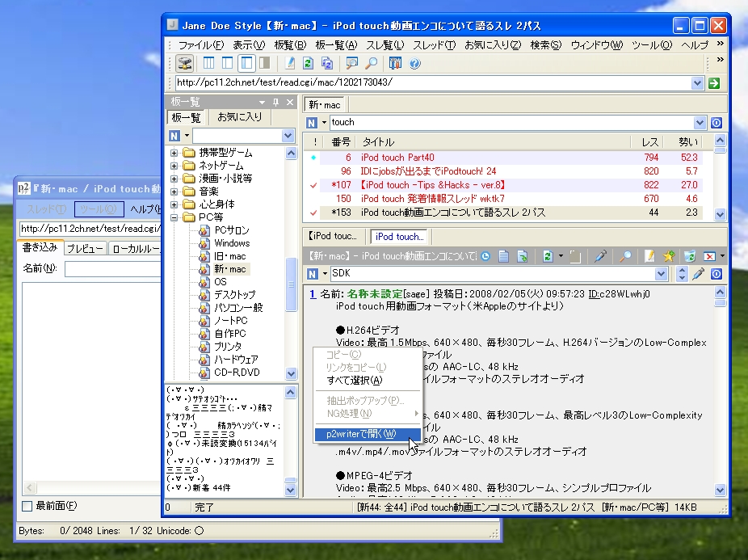Click the pen icon beside SDK search box

[699, 274]
